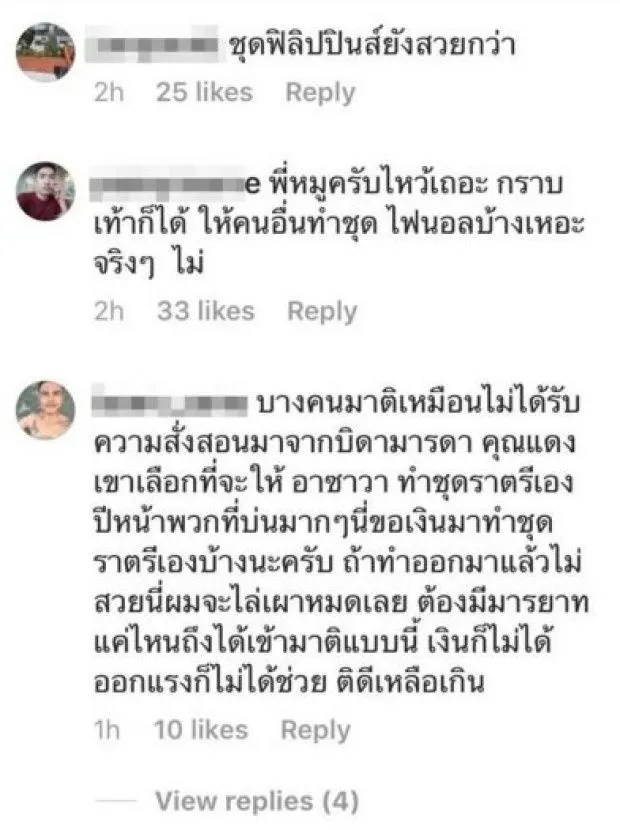Select the '2h' timestamp on first comment
Viewport: 620px width, 830px height.
(x=109, y=92)
